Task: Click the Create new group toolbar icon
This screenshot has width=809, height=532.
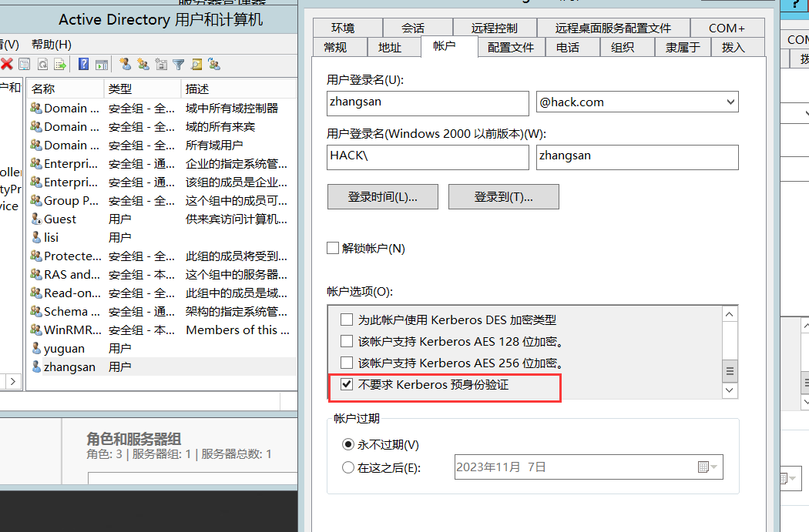Action: pyautogui.click(x=143, y=65)
